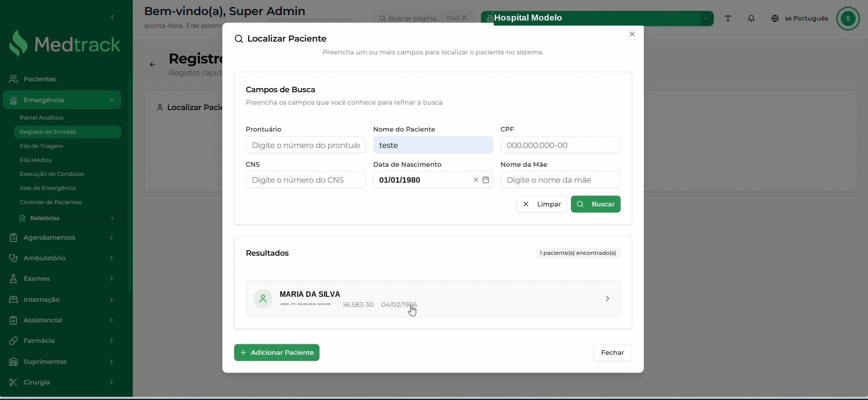Image resolution: width=868 pixels, height=400 pixels.
Task: Click the Farmácia pill icon
Action: pos(13,341)
